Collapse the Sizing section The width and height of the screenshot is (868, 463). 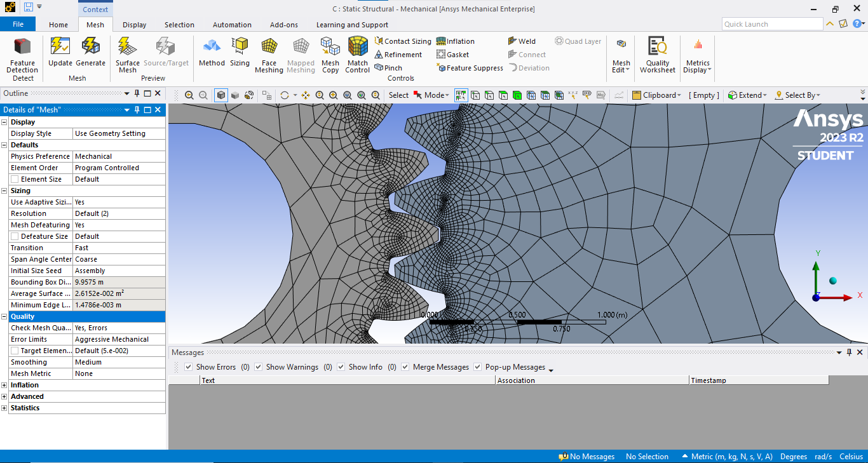4,191
